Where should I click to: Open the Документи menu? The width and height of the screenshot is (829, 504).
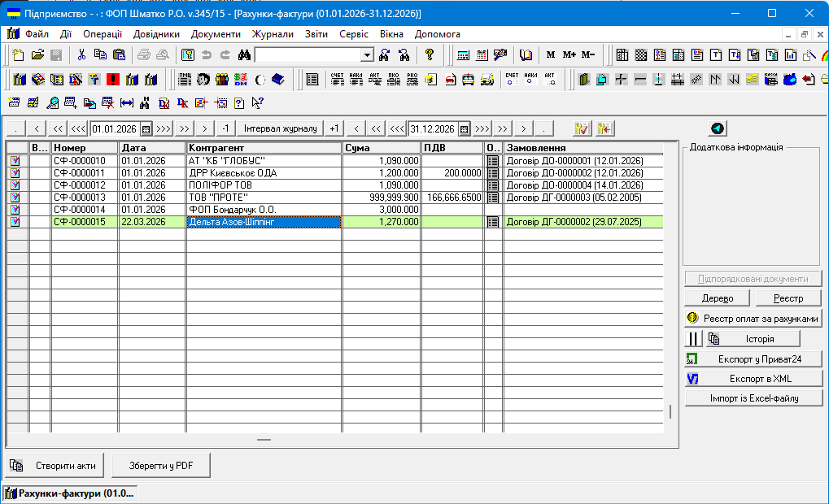point(216,34)
